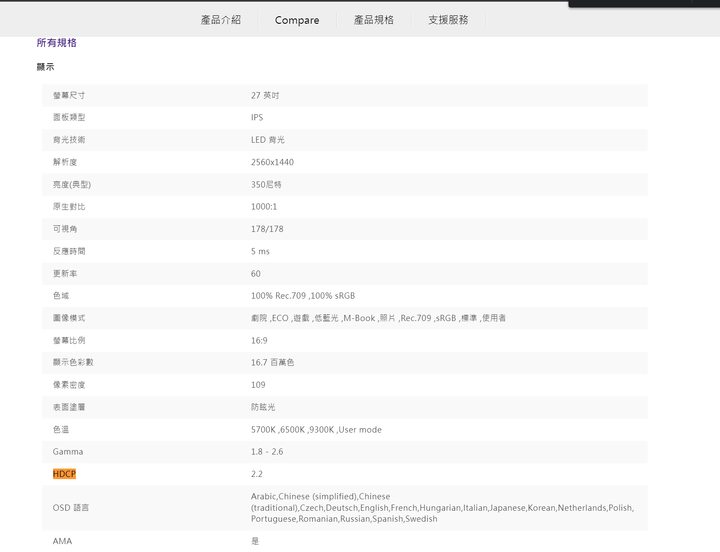
Task: Click the 反應時間 row label
Action: (69, 251)
